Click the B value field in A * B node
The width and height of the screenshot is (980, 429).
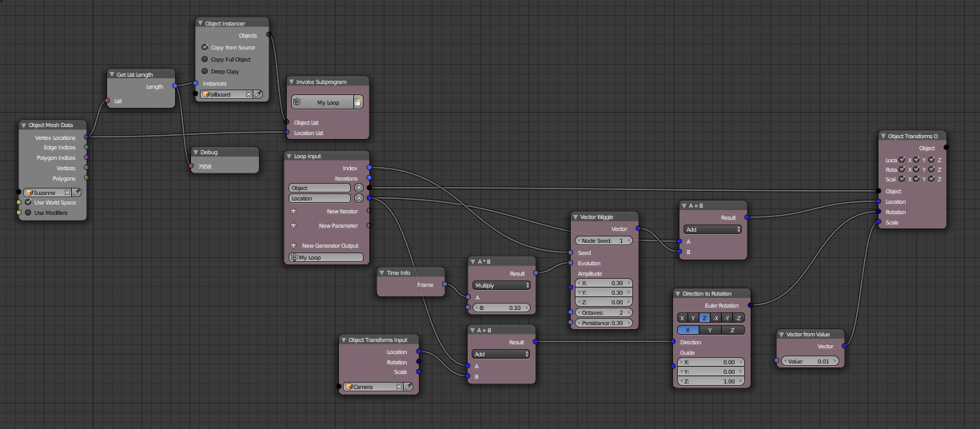(x=501, y=308)
